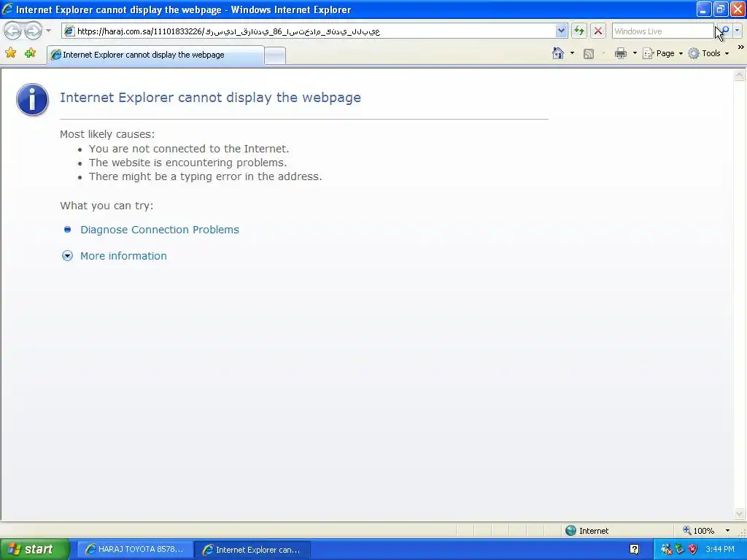The image size is (747, 560).
Task: Open a new blank tab
Action: (x=275, y=55)
